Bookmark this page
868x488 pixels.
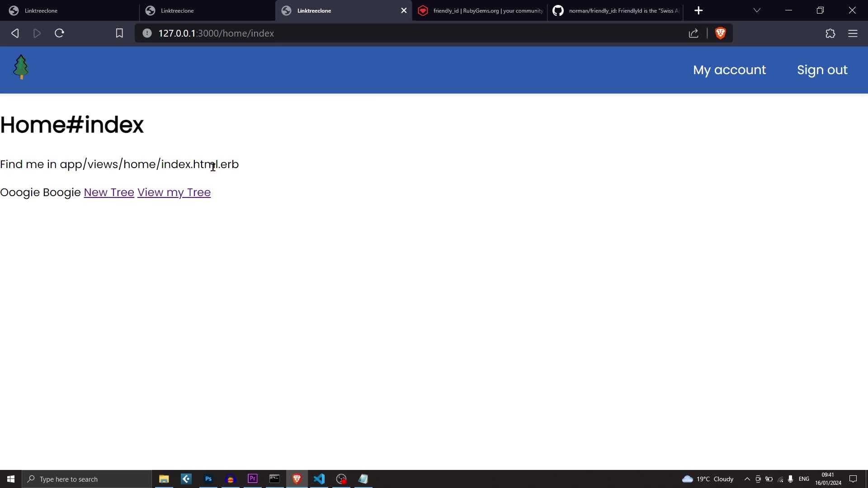point(119,33)
